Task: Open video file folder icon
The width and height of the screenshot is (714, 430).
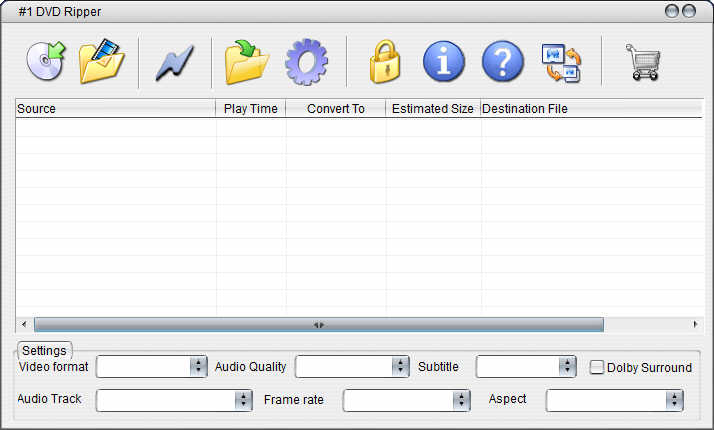Action: 101,62
